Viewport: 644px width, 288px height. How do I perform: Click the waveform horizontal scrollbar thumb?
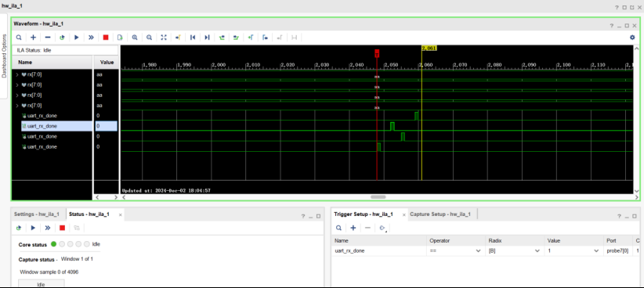(378, 197)
